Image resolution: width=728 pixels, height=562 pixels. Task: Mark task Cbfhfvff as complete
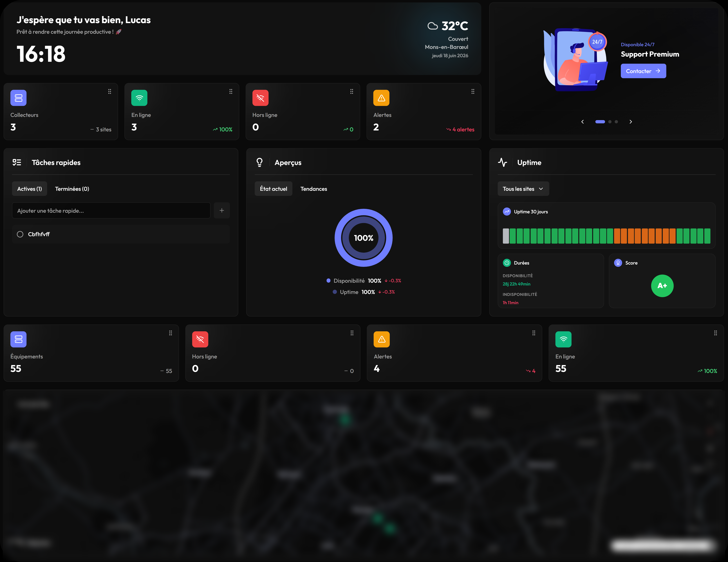pos(20,234)
